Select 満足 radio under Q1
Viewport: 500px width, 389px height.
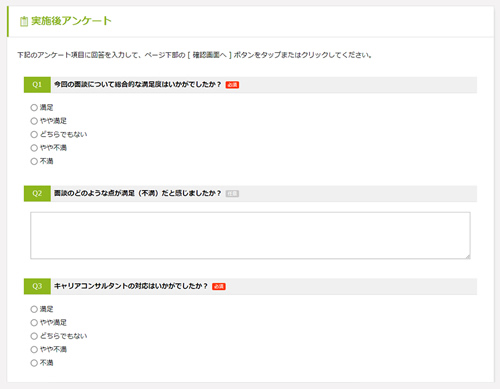(34, 107)
